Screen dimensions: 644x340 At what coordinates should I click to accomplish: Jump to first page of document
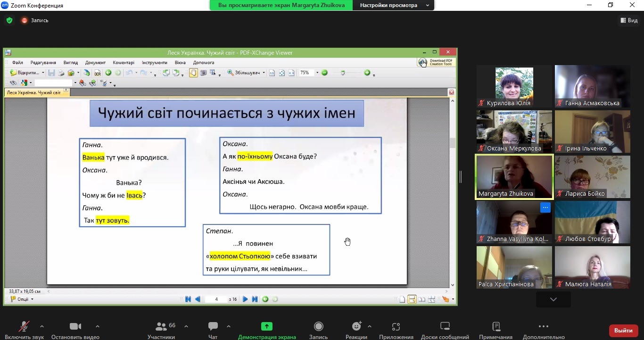(x=188, y=299)
